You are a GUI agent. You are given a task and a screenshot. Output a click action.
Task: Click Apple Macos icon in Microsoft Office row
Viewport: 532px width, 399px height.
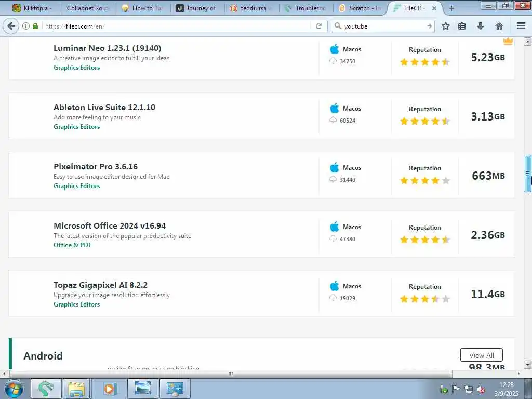(334, 227)
